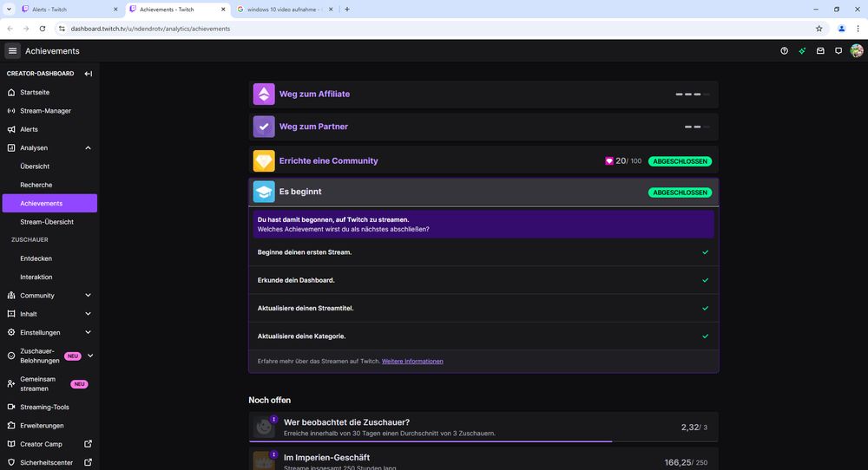Image resolution: width=868 pixels, height=470 pixels.
Task: Follow the Weitere Informationen link
Action: pos(412,361)
